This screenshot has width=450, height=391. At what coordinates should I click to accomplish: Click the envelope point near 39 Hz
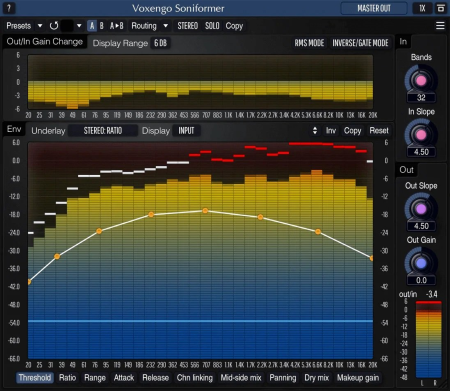point(57,256)
